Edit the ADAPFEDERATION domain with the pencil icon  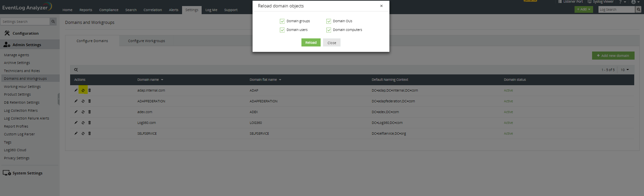[x=76, y=101]
